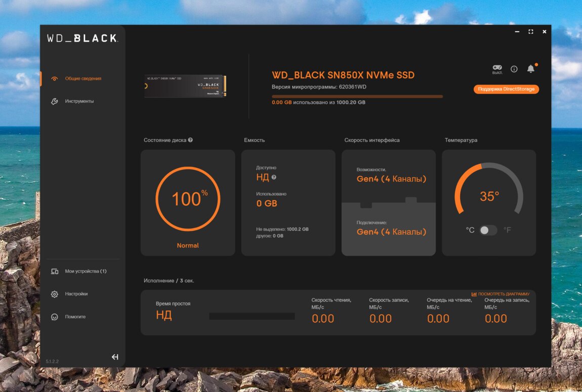Open the Посмотреть диаграмму link

tap(501, 294)
